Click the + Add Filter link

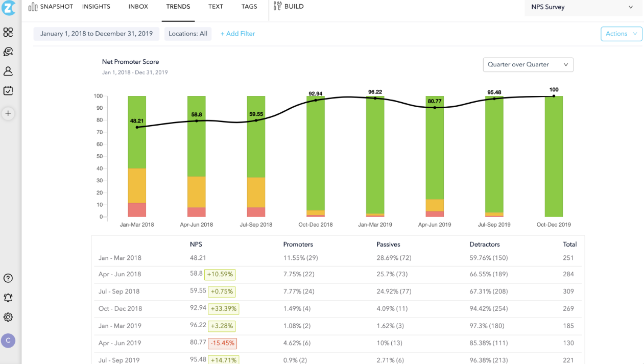pos(237,34)
